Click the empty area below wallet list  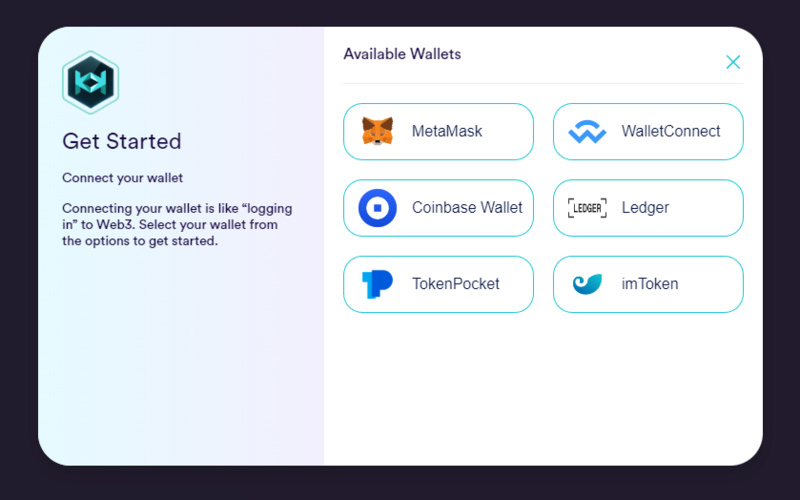(543, 390)
